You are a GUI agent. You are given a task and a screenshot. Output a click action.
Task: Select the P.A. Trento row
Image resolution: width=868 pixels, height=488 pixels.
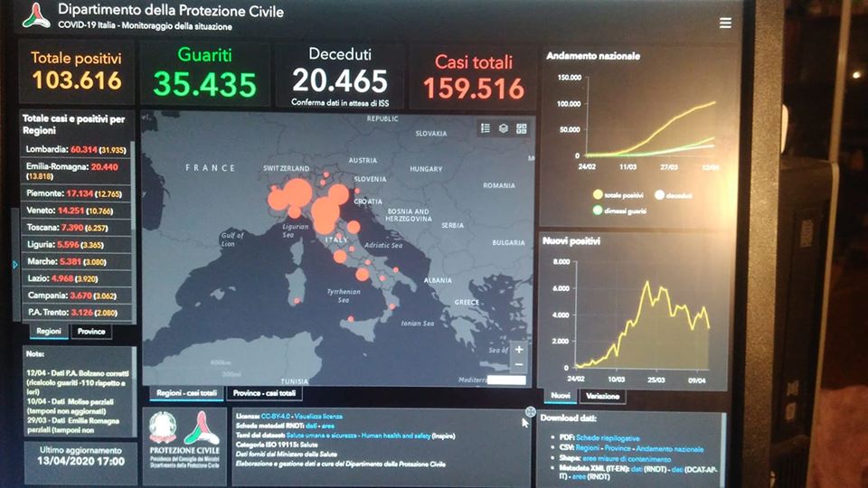point(76,313)
